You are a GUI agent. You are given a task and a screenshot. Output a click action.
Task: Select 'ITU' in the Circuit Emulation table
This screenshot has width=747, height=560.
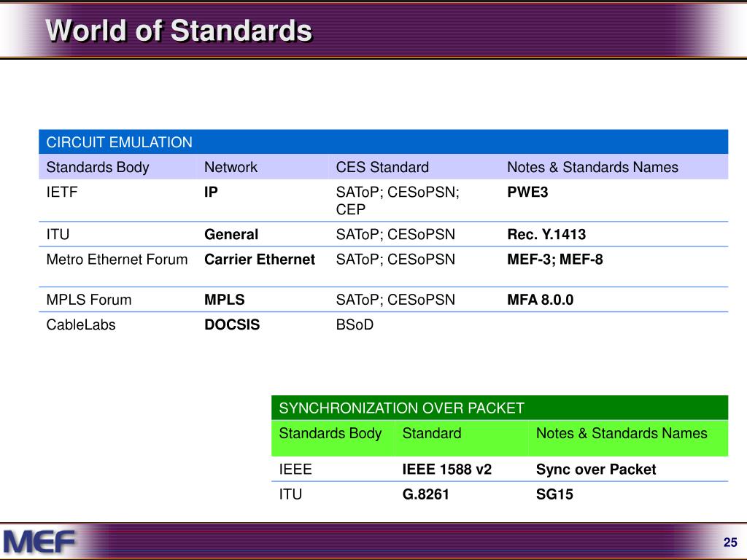tap(58, 234)
